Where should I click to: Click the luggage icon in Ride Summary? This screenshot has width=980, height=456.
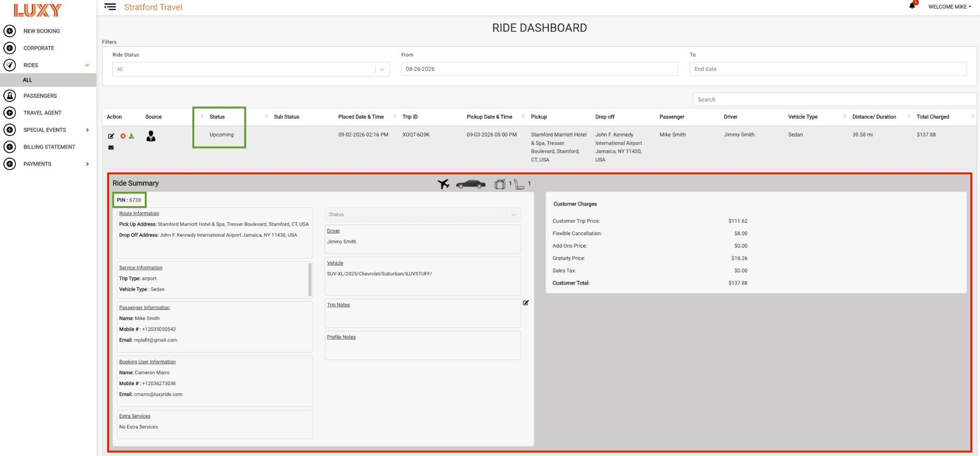(x=500, y=184)
